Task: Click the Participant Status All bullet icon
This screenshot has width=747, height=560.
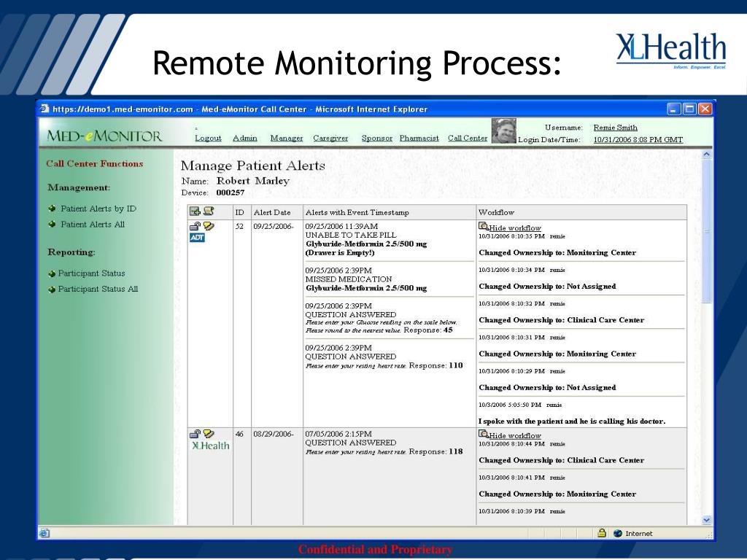Action: 52,289
